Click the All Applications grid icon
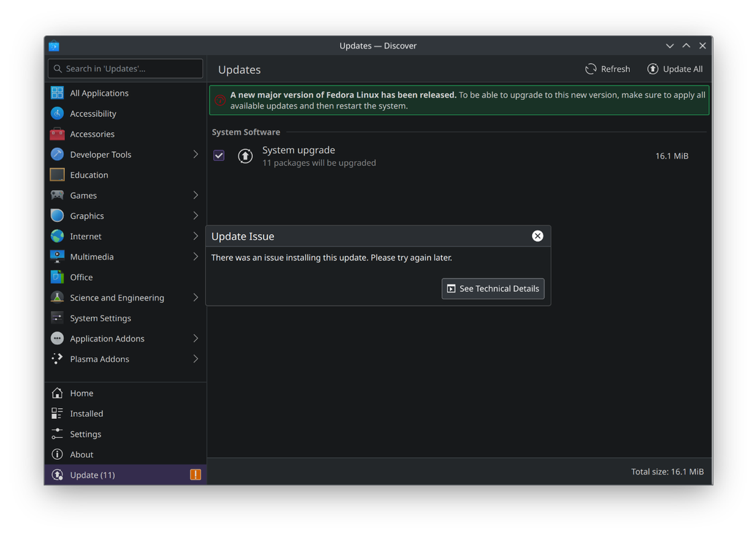The height and width of the screenshot is (537, 756). click(x=57, y=93)
